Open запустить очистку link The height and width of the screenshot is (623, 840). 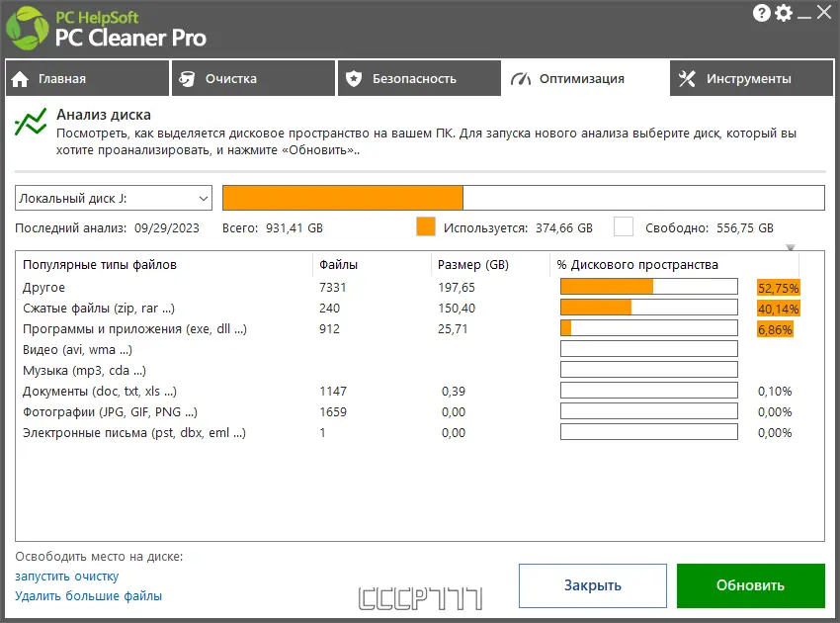(x=66, y=576)
